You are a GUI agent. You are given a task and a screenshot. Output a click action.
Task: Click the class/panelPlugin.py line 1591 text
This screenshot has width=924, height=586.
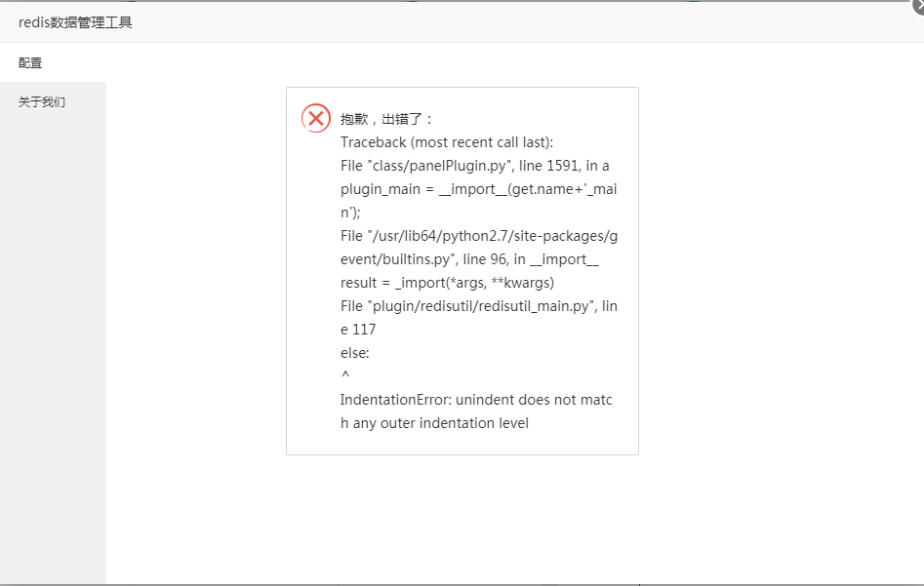[x=475, y=166]
